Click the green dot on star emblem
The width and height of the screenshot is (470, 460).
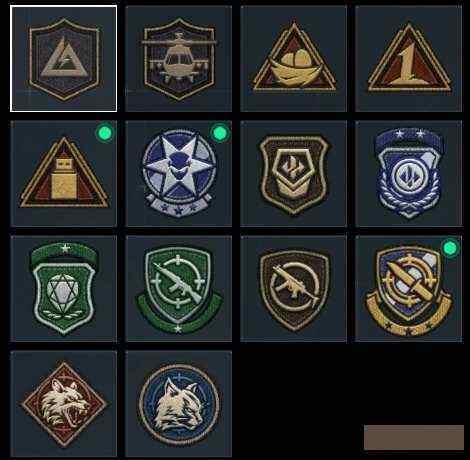(x=220, y=133)
